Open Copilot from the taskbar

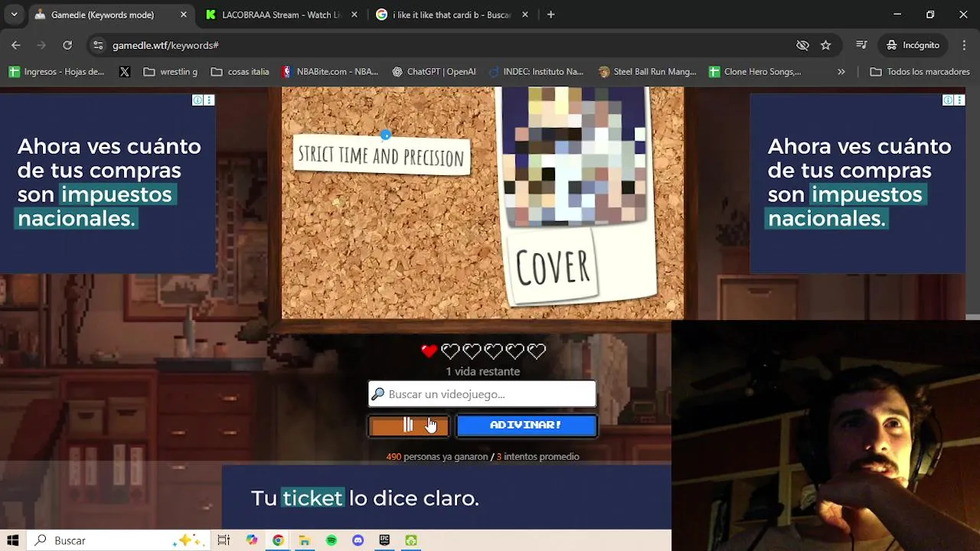click(252, 540)
